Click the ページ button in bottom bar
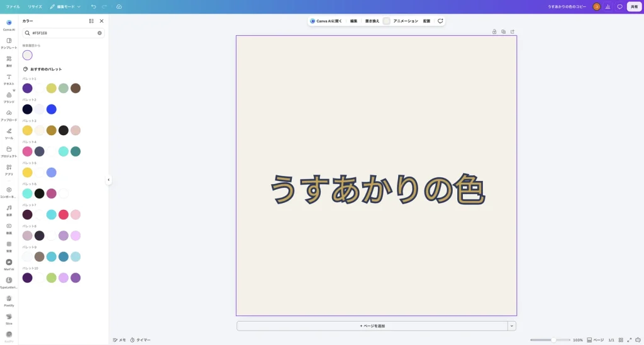This screenshot has width=644, height=345. pos(595,340)
